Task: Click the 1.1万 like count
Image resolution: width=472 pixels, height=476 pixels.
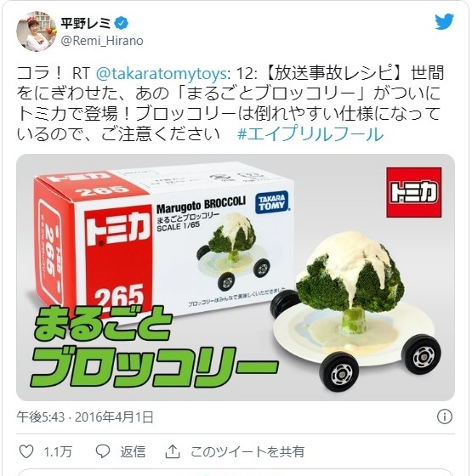Action: pos(58,451)
